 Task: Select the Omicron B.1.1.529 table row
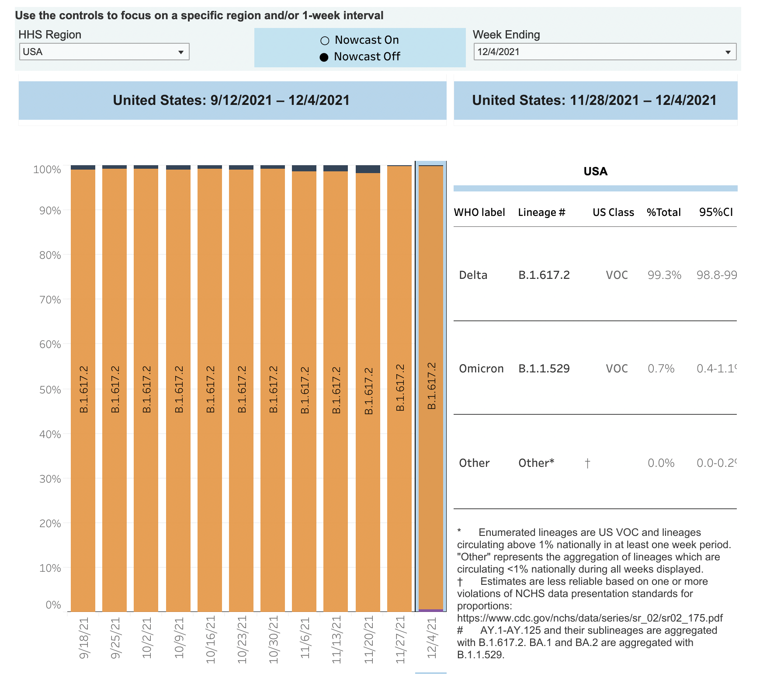(x=595, y=368)
